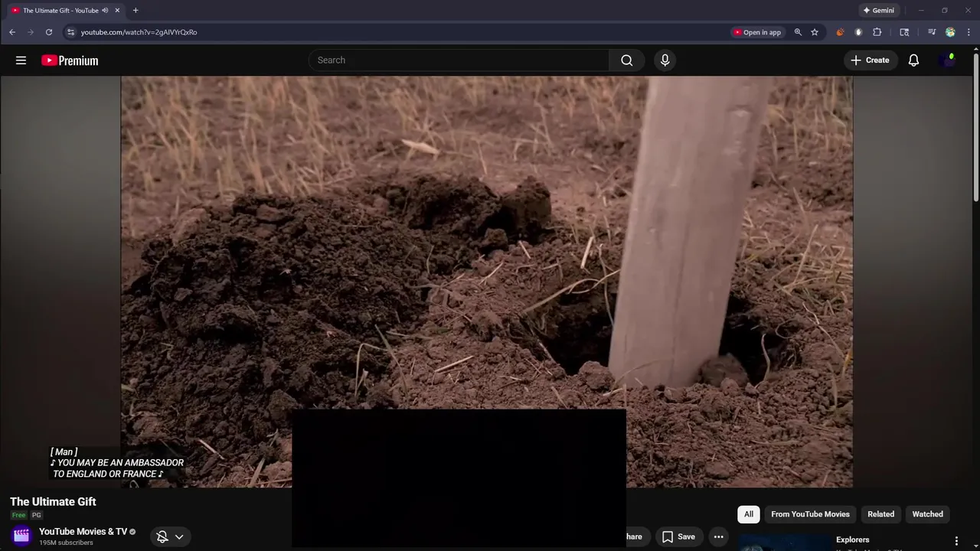Click the Gemini button
The image size is (980, 551).
coord(878,11)
